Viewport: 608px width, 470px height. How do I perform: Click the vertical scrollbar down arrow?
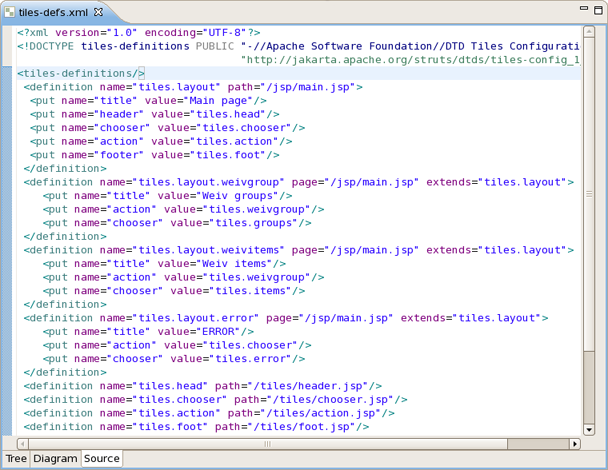click(x=589, y=429)
